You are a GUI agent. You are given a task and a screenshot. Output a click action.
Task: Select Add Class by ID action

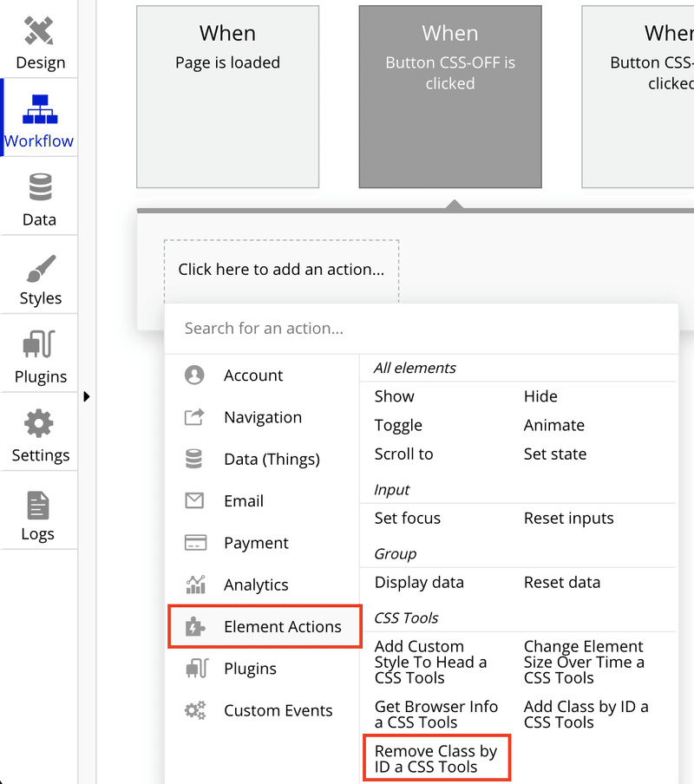tap(586, 714)
